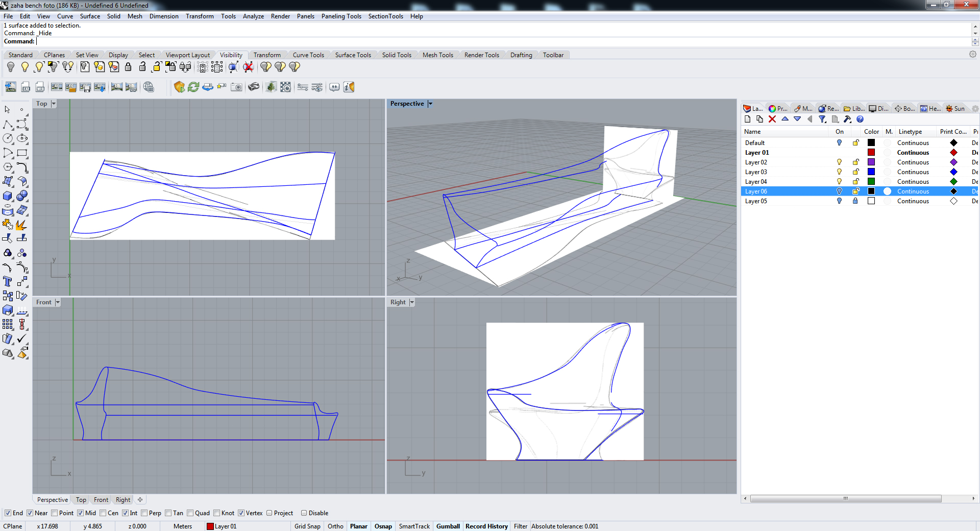The image size is (980, 531).
Task: Click the checkmark analyze tool icon
Action: [x=22, y=339]
